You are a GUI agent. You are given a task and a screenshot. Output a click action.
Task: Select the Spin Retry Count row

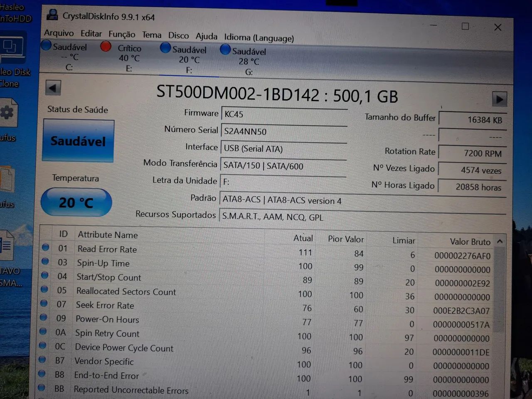tap(266, 335)
